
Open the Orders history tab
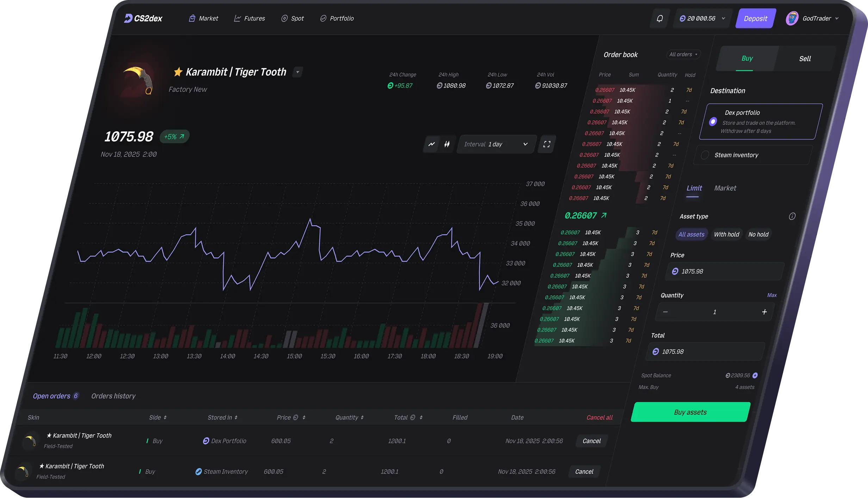pos(113,396)
